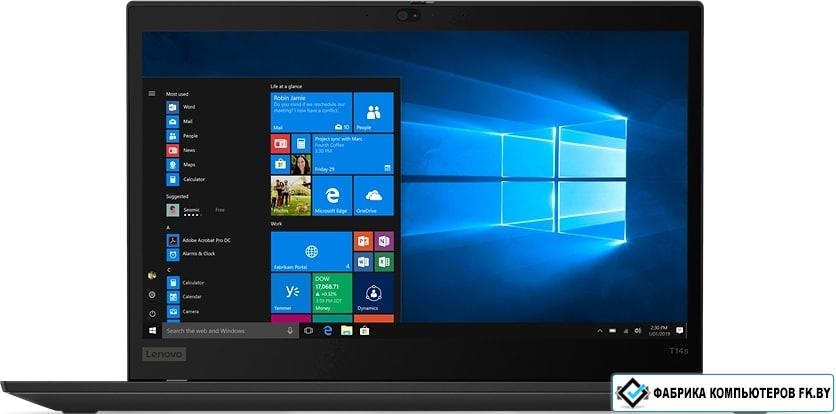Open Mail from the Most used list

coord(180,122)
